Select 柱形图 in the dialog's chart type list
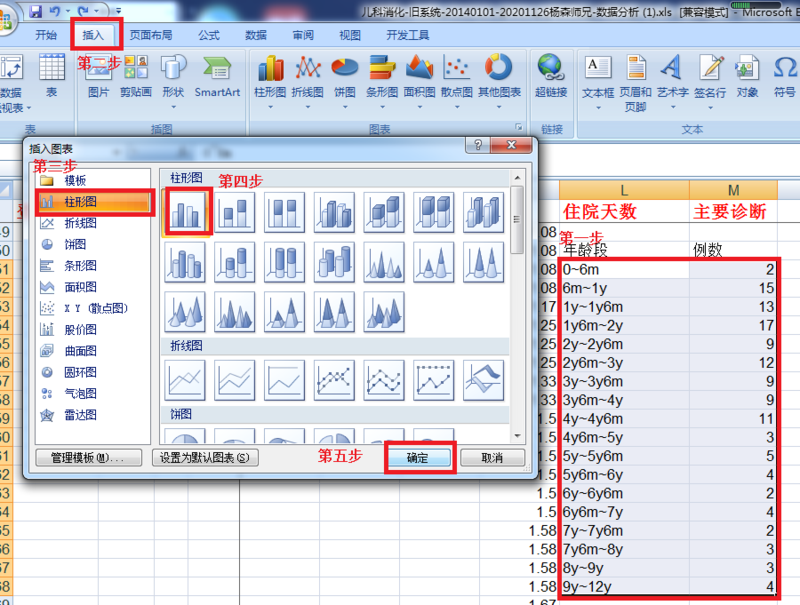Screen dimensions: 800x605 coord(93,201)
